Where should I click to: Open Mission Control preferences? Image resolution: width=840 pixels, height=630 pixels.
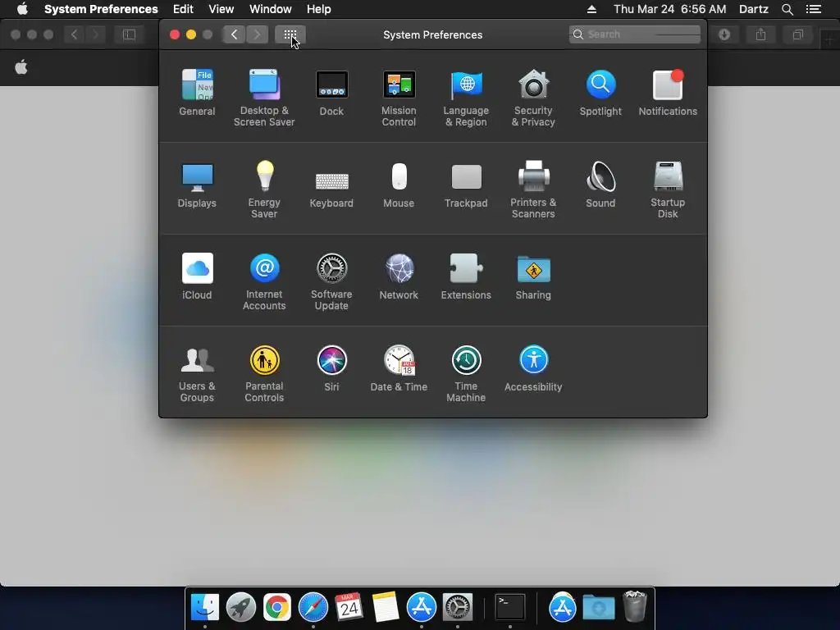[x=399, y=98]
